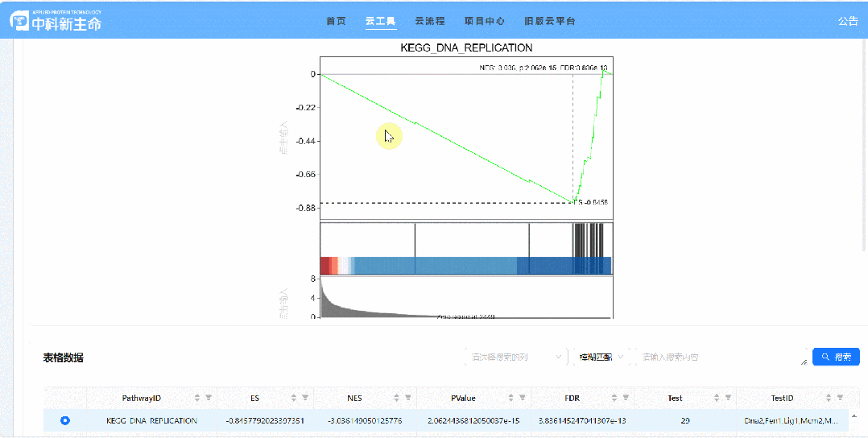The width and height of the screenshot is (868, 438).
Task: Open filter for PValue column
Action: coord(522,398)
